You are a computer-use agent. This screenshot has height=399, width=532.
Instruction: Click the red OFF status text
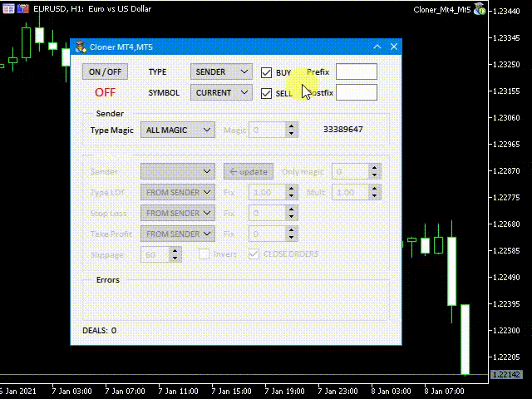pyautogui.click(x=105, y=92)
